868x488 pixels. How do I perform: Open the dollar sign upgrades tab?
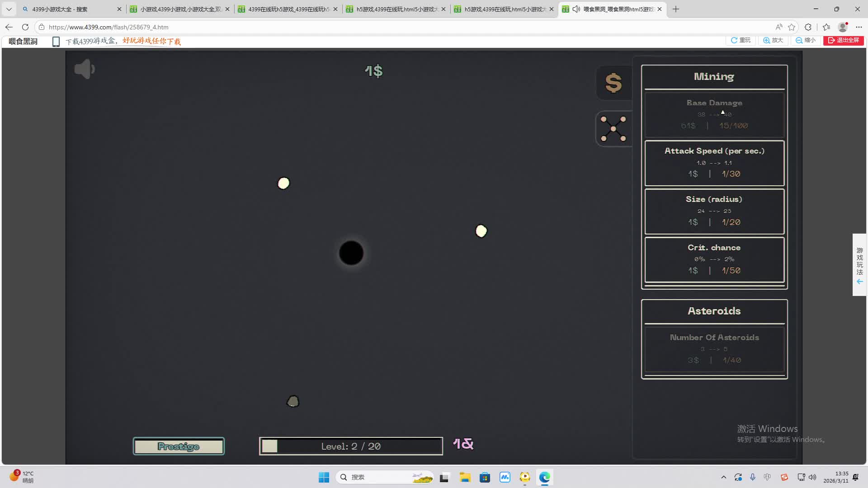613,83
